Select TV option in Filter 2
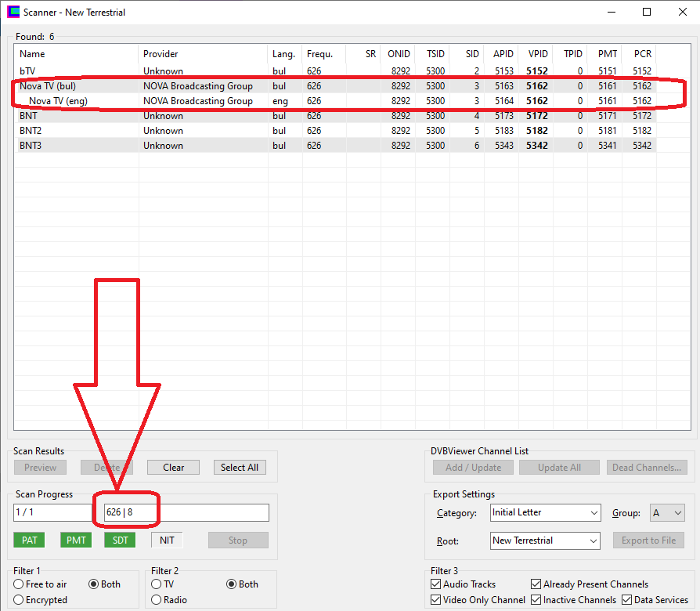 163,584
